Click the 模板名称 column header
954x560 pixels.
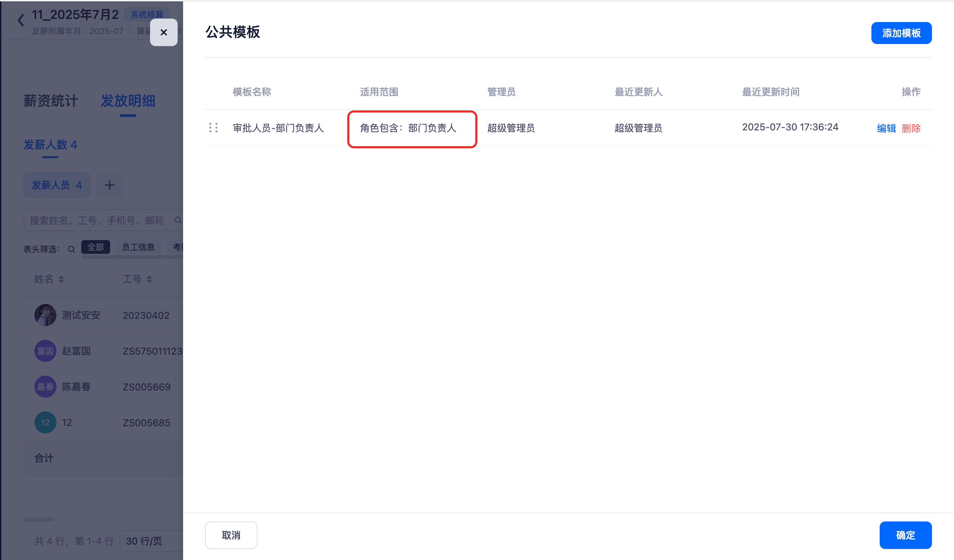coord(252,92)
